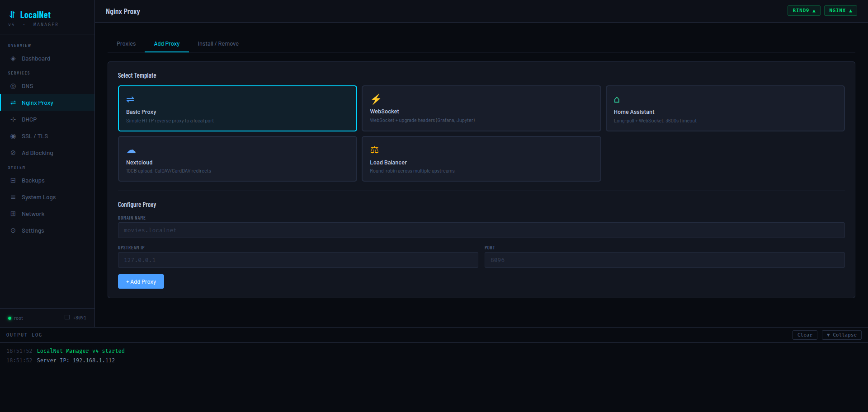Click the Ad Blocking prohibition icon
The height and width of the screenshot is (412, 868).
(x=13, y=153)
